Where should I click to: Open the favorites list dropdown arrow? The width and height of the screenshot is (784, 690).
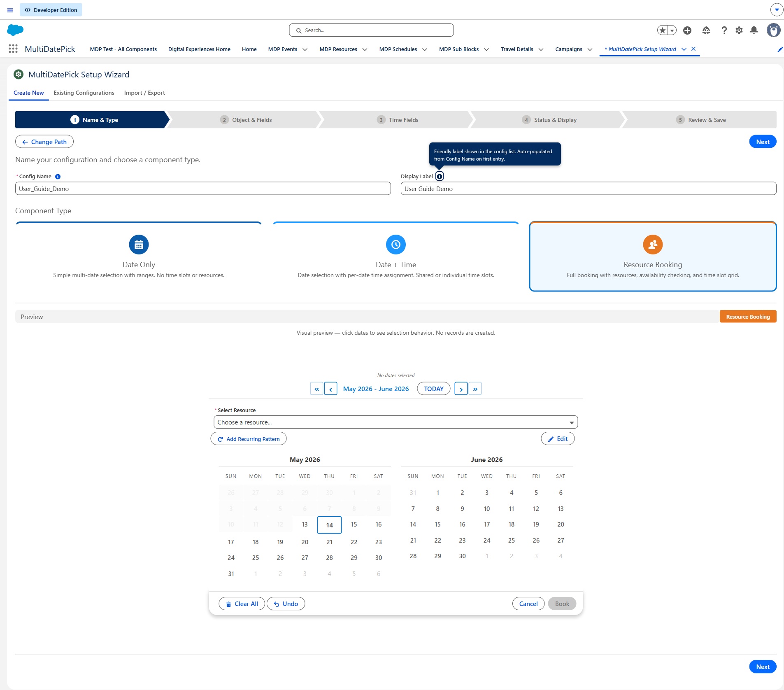[672, 30]
